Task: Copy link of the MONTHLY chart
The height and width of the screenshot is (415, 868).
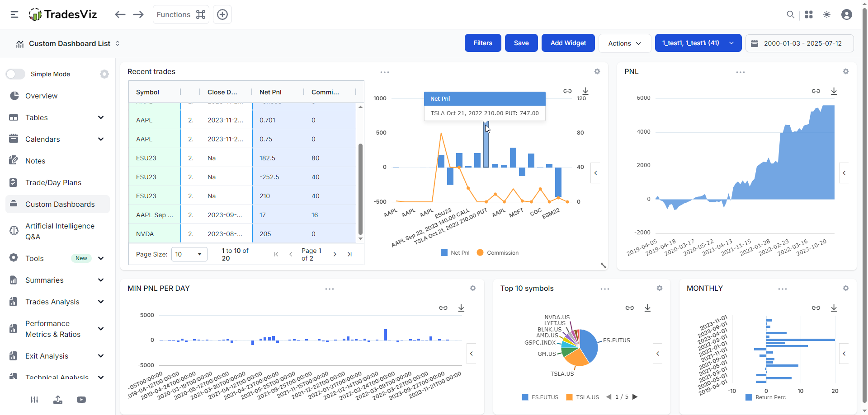Action: tap(816, 308)
